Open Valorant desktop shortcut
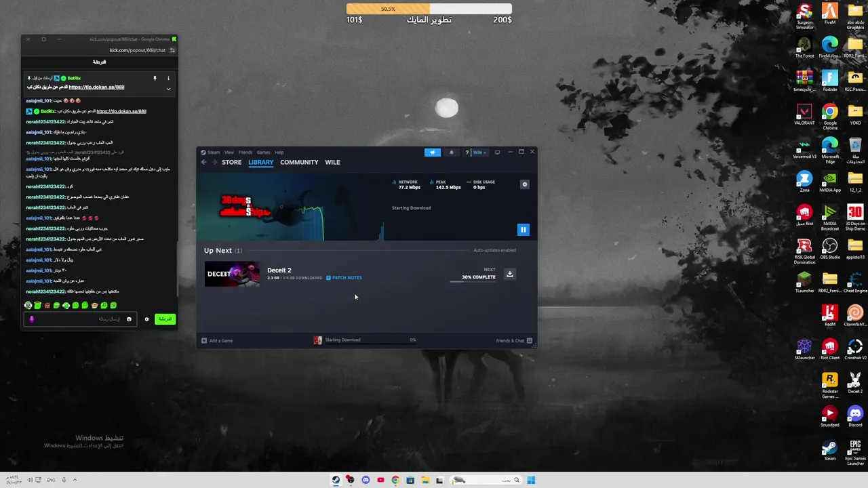 tap(804, 114)
